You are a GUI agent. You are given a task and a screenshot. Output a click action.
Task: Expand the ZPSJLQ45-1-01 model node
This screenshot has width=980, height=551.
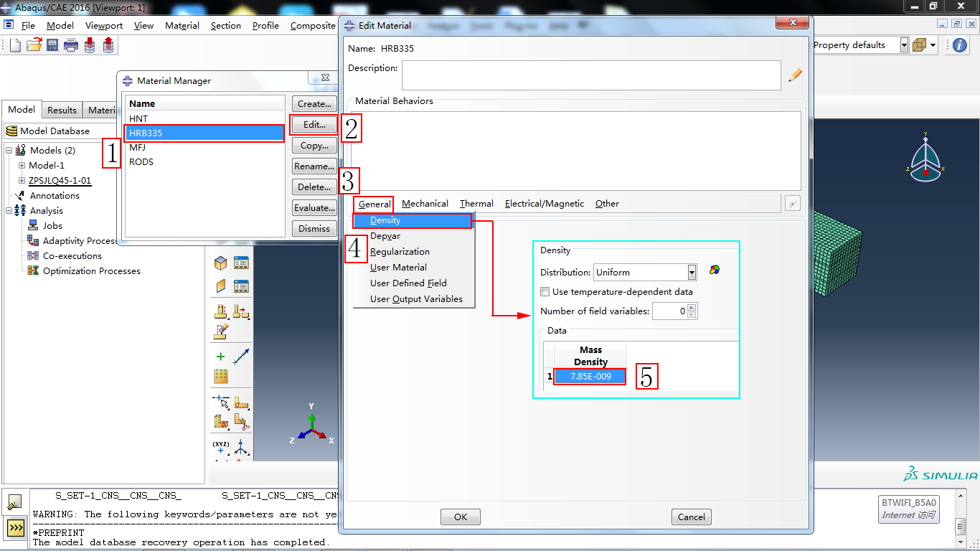click(x=22, y=181)
